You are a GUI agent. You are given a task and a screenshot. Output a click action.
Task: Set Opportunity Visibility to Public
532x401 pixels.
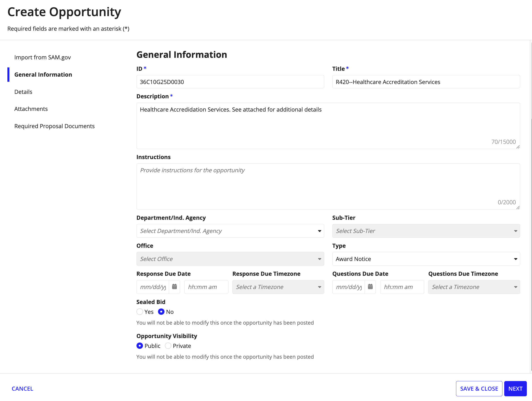(140, 346)
